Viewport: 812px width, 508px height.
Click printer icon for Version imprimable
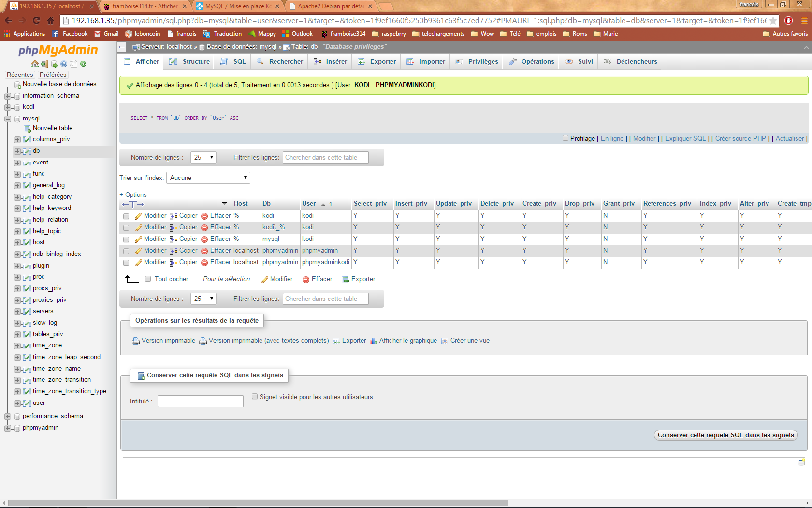[136, 341]
